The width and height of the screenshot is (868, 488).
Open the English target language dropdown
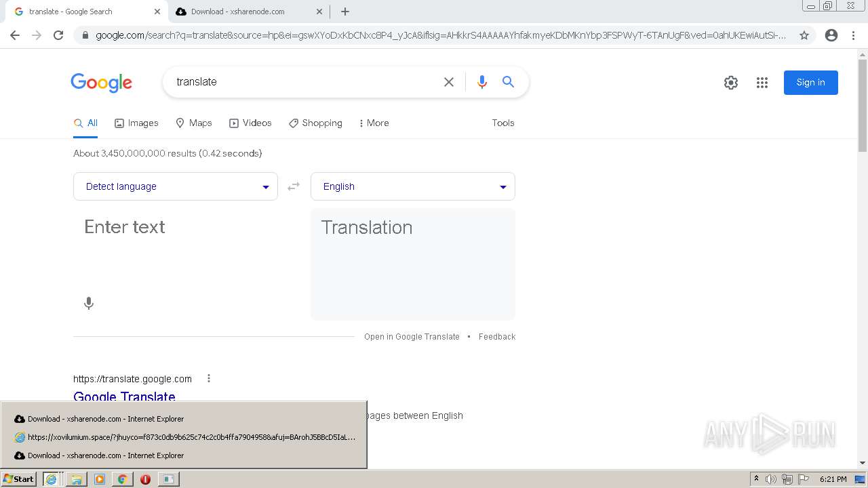tap(413, 186)
